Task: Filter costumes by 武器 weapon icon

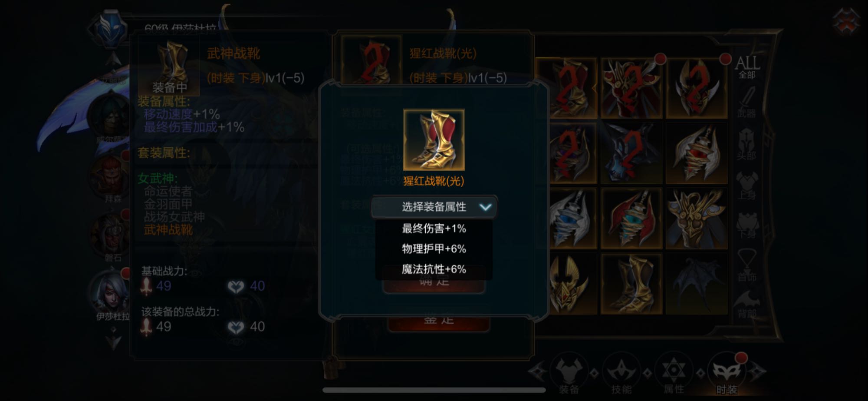Action: (746, 103)
